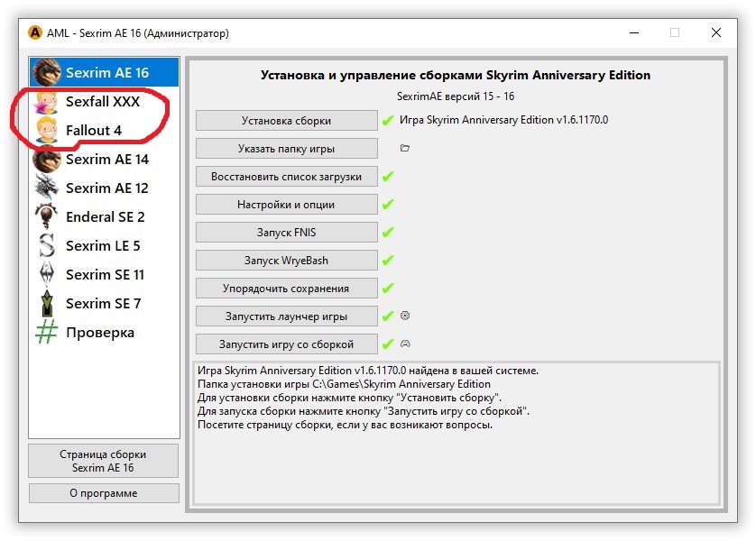756x541 pixels.
Task: Click the folder icon beside Указать папку игры
Action: point(405,148)
